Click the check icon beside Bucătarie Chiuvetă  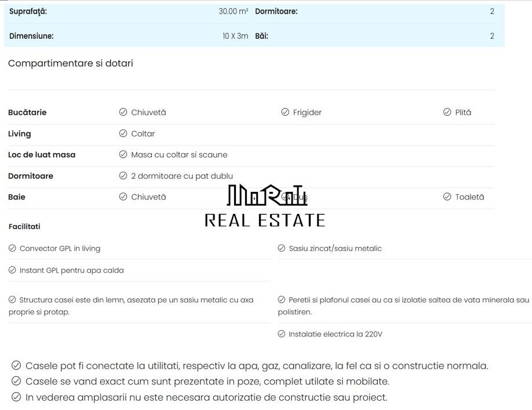[x=123, y=113]
